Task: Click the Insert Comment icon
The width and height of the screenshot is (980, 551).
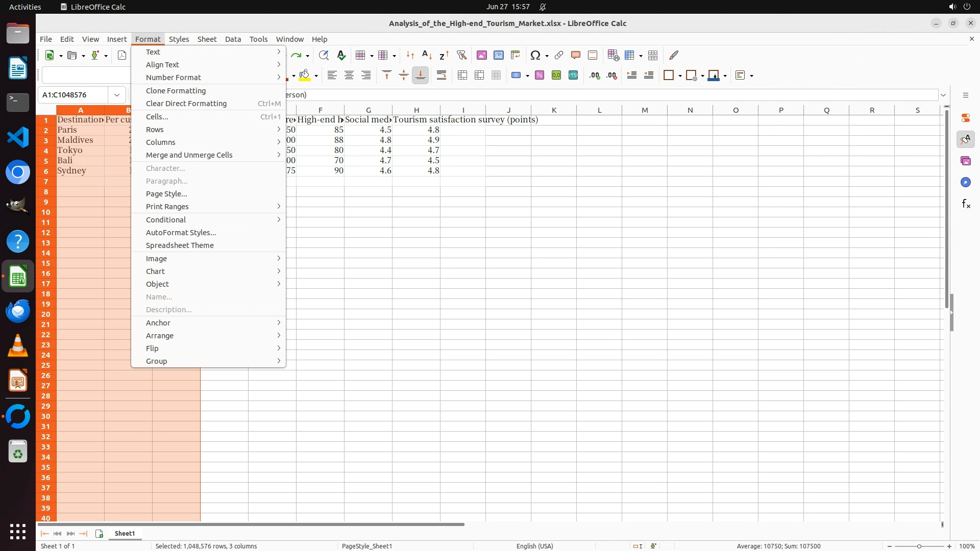Action: [576, 55]
